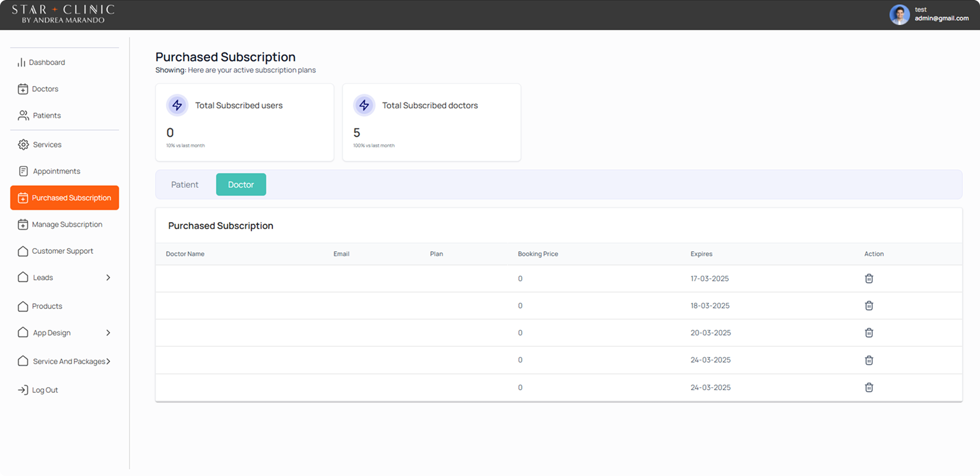
Task: Click the Booking Price column header
Action: pyautogui.click(x=538, y=254)
